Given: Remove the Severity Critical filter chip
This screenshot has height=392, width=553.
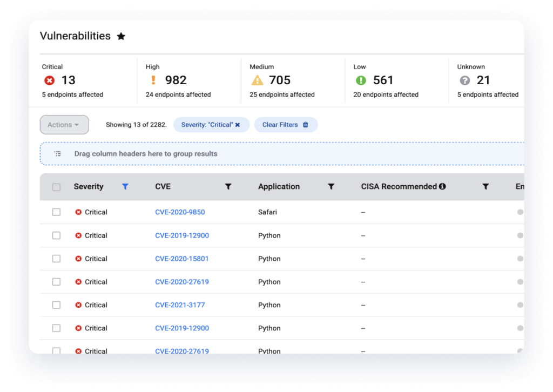Looking at the screenshot, I should (x=238, y=125).
